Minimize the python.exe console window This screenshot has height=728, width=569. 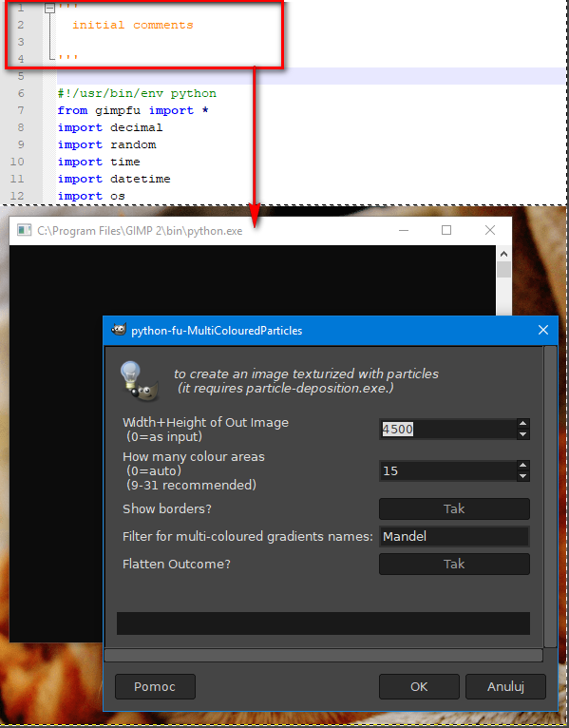pos(404,230)
